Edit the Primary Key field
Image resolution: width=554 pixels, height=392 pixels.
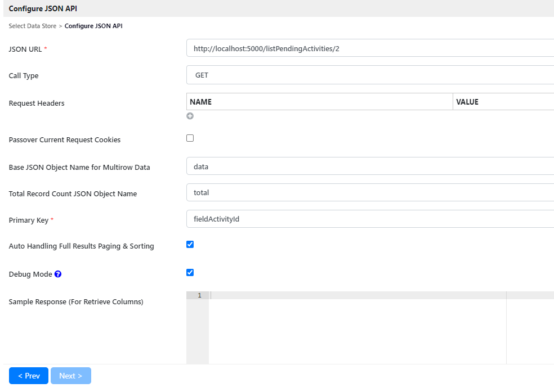click(x=370, y=219)
